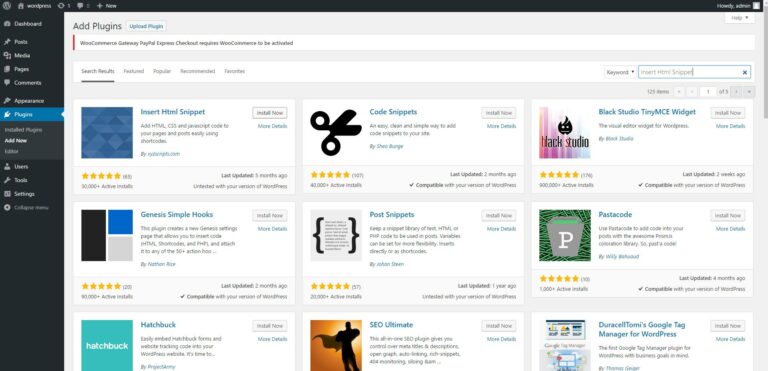Click the Pastacode plugin thumbnail

tap(565, 236)
